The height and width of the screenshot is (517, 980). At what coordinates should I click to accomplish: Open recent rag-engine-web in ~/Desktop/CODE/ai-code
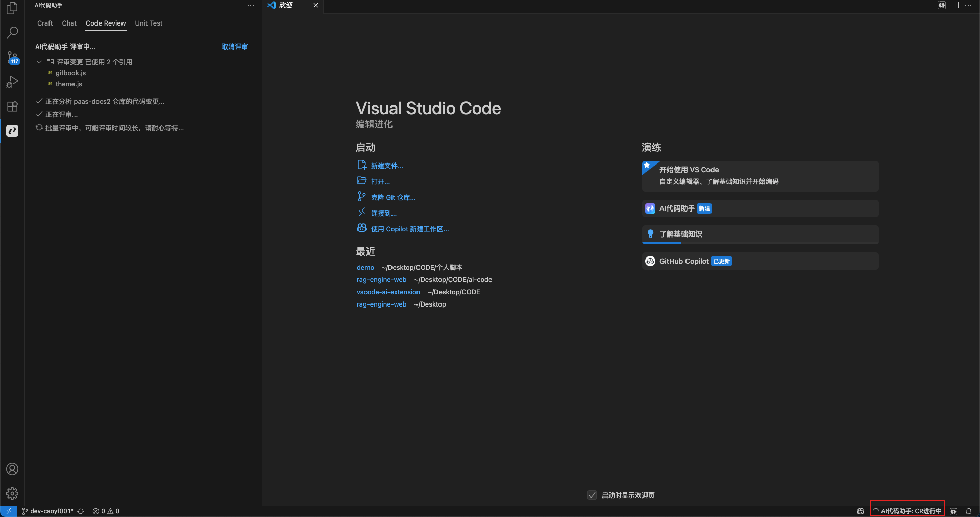coord(381,279)
